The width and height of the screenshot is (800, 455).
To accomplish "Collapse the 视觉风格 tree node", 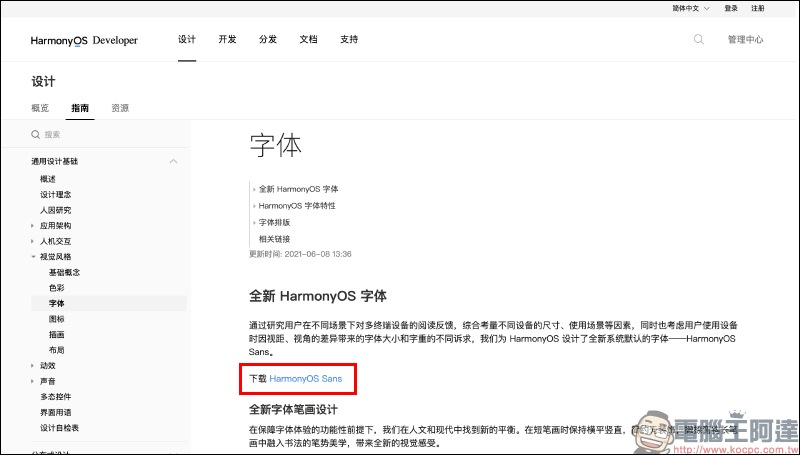I will (33, 257).
